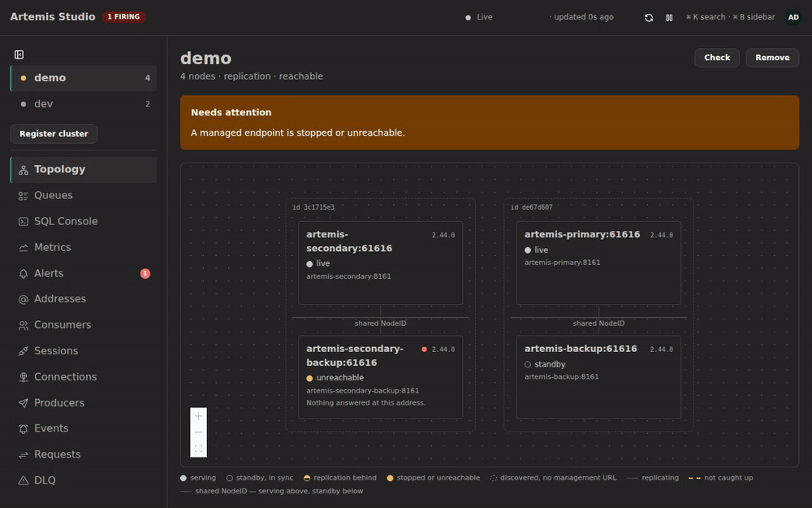Open the DLQ page
The width and height of the screenshot is (812, 508).
point(84,480)
